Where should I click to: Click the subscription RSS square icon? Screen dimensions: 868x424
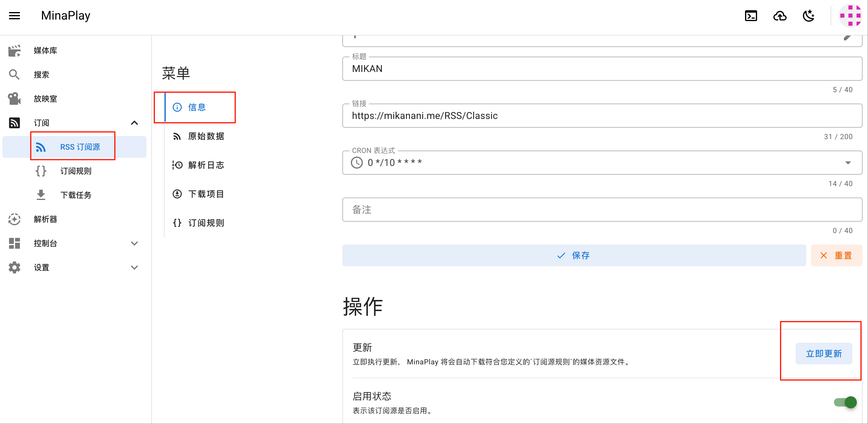[14, 123]
